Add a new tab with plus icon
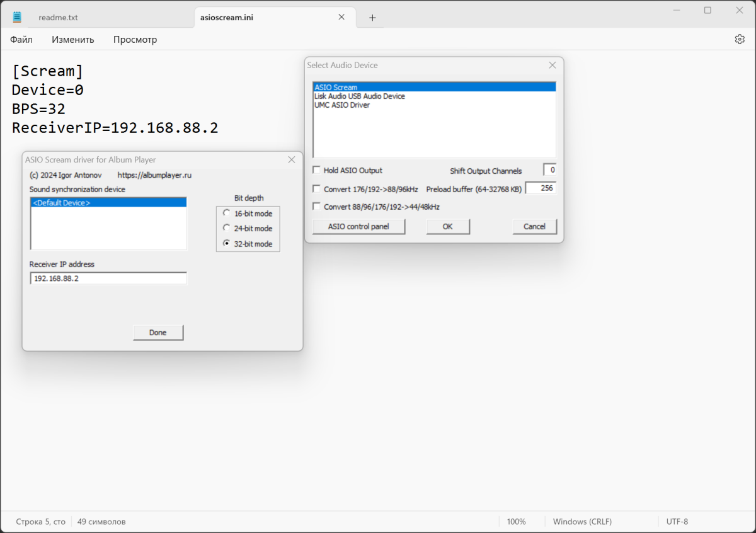756x533 pixels. click(x=372, y=18)
